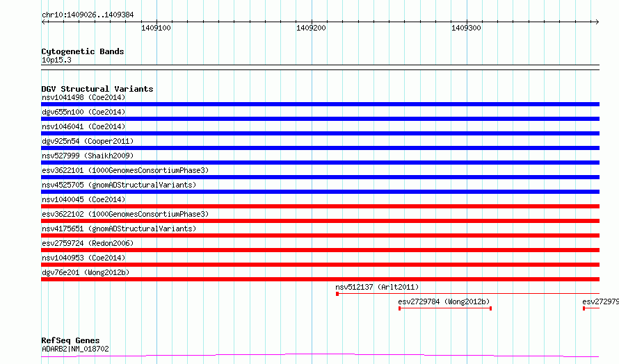This screenshot has width=619, height=364.
Task: Open nsv4175651 (gnomADStructuralVariants) entry
Action: (320, 235)
